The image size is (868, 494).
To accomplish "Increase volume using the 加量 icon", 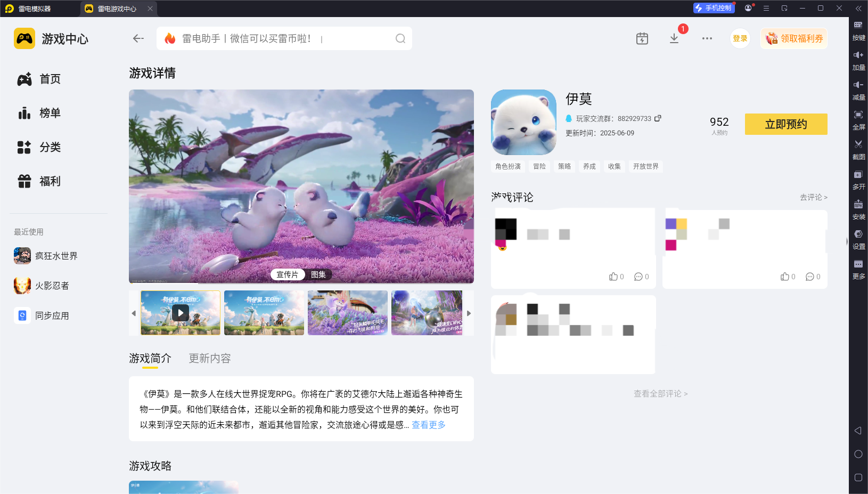I will tap(859, 60).
